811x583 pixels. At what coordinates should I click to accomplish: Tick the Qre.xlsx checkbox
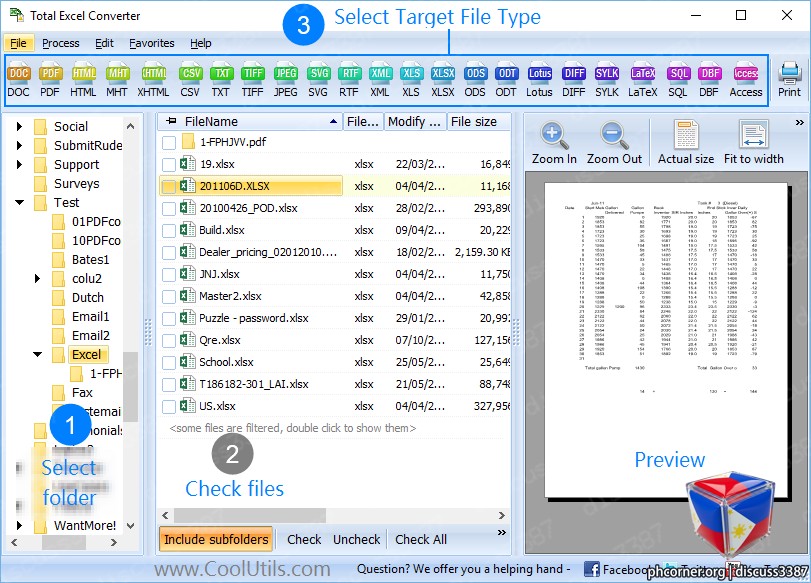click(169, 341)
